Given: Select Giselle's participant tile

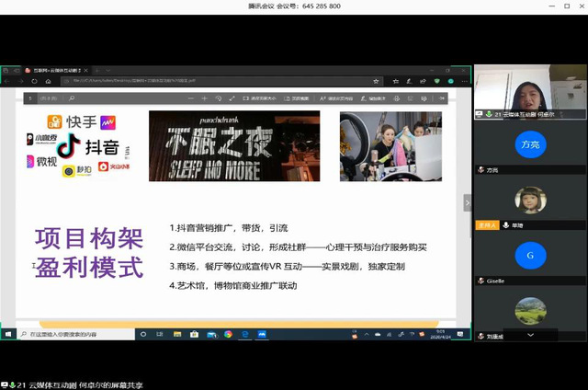Looking at the screenshot, I should (530, 254).
